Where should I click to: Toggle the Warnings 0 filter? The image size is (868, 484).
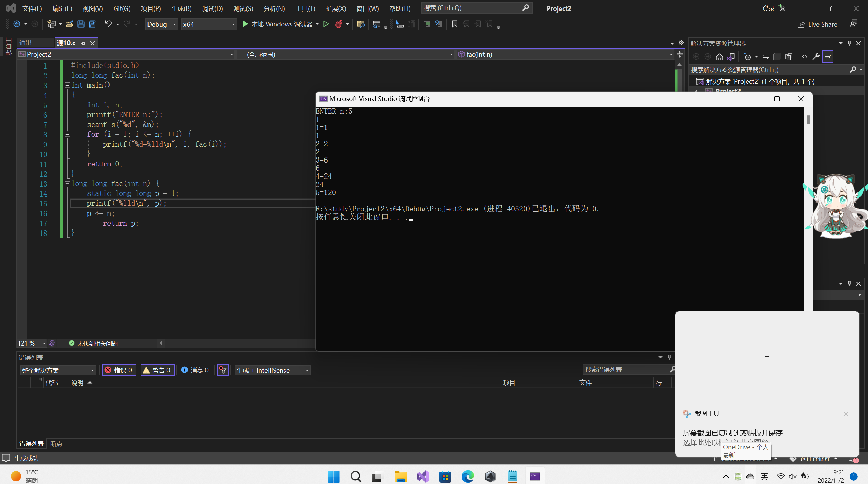[157, 370]
